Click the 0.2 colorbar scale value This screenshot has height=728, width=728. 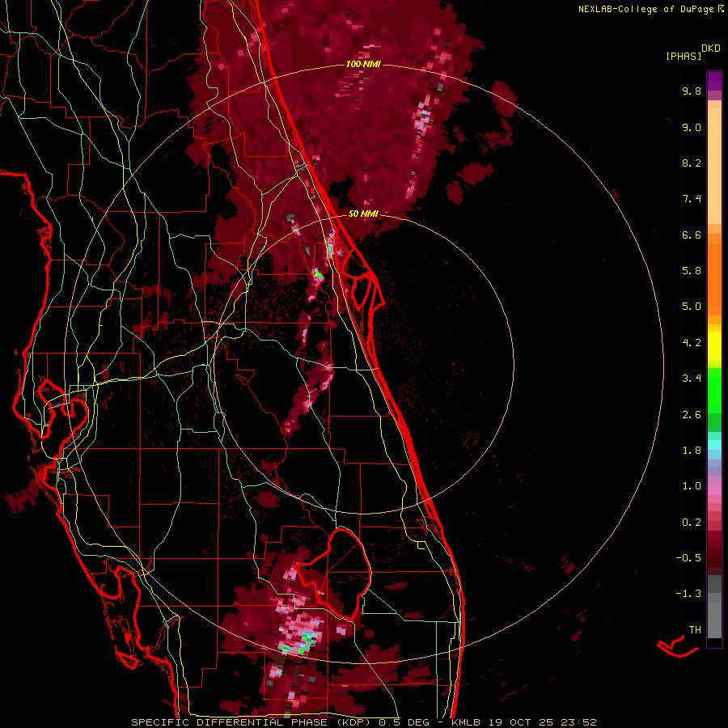(x=692, y=523)
